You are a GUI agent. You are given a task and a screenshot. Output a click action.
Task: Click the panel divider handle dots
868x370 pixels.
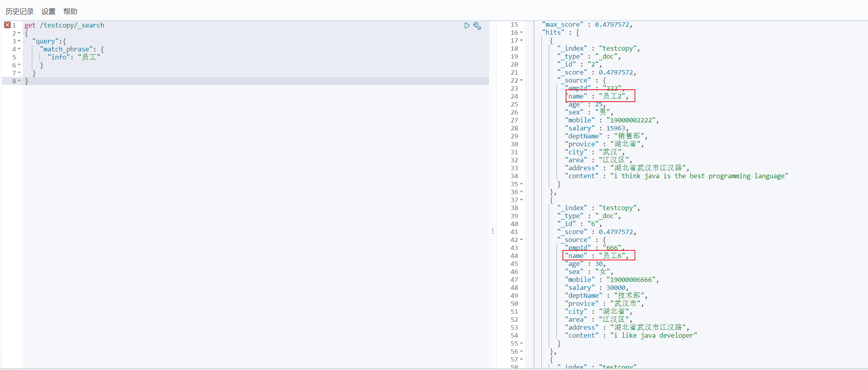(493, 231)
